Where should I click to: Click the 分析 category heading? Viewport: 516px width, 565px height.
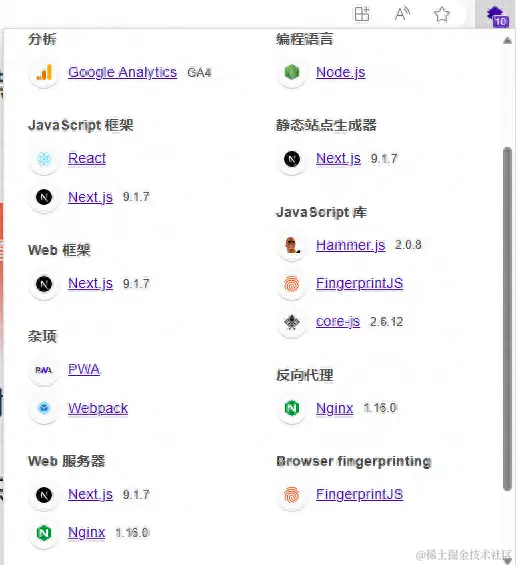click(x=42, y=39)
